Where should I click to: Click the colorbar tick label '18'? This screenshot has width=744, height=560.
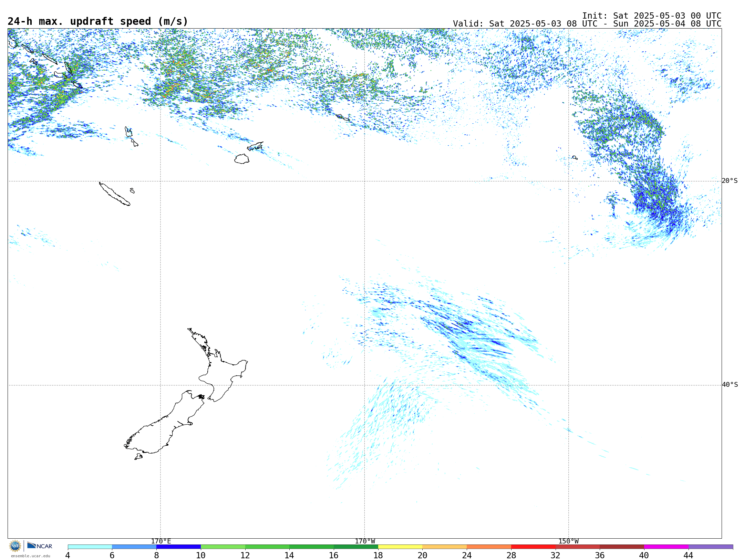click(x=378, y=555)
